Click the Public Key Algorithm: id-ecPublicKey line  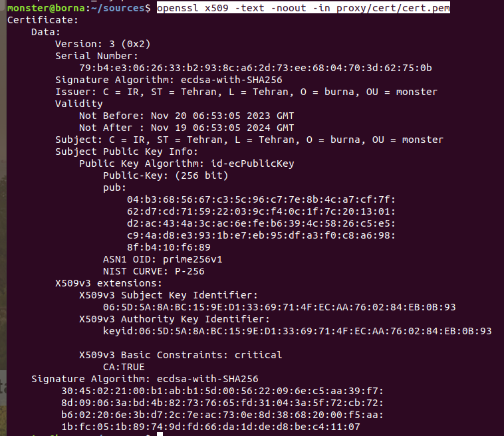[186, 163]
